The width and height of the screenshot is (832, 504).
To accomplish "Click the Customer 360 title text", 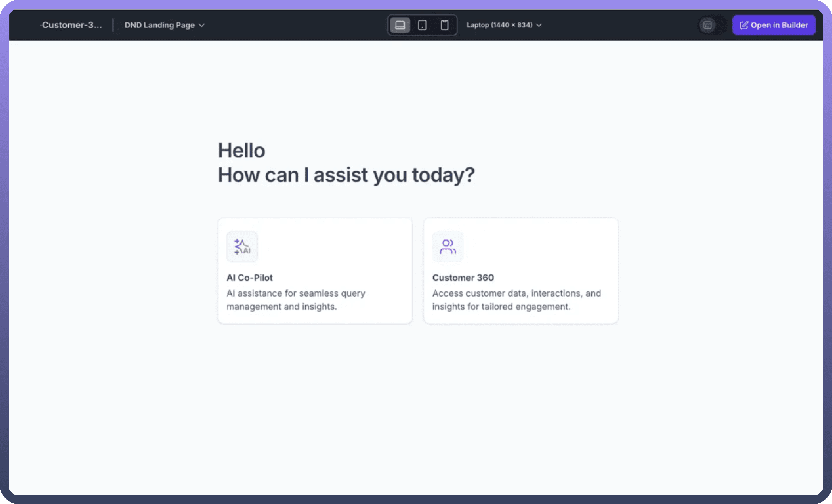I will coord(463,278).
